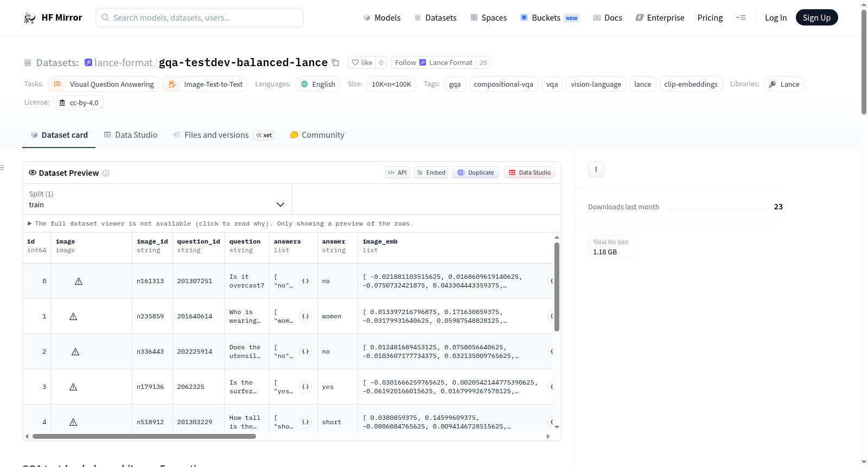Screen dimensions: 868x467
Task: Click broken image warning icon in row 4
Action: tap(73, 422)
